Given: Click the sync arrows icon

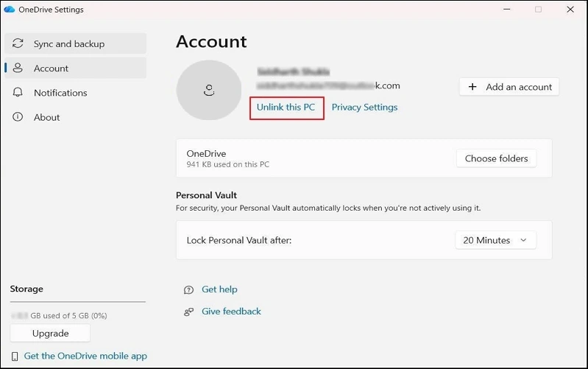Looking at the screenshot, I should point(18,43).
